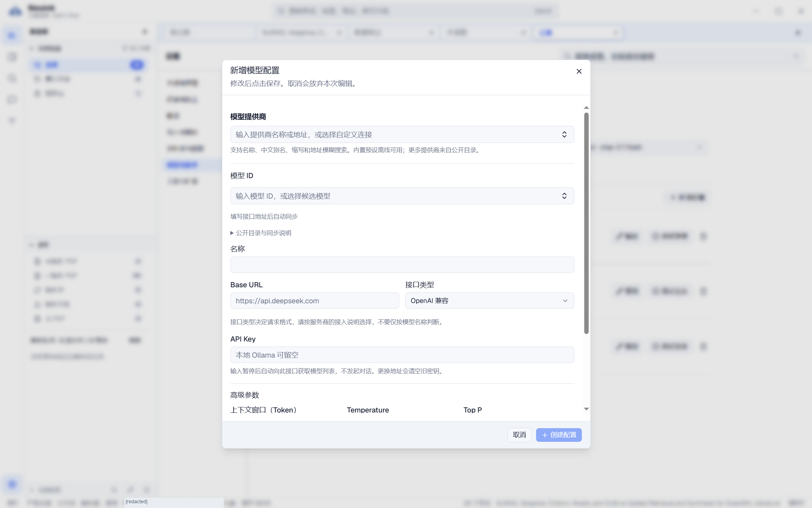Image resolution: width=812 pixels, height=508 pixels.
Task: Open the 接口类型 OpenAI 兼容 dropdown
Action: point(489,301)
